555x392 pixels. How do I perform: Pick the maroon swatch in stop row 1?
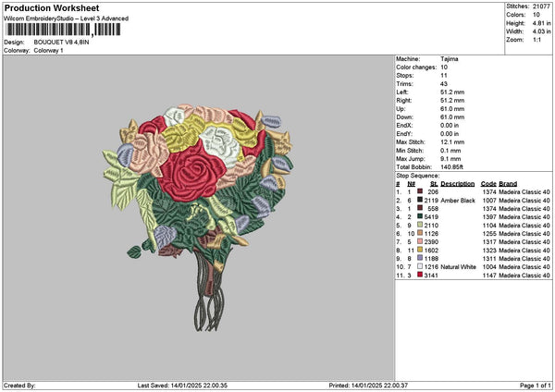(420, 191)
